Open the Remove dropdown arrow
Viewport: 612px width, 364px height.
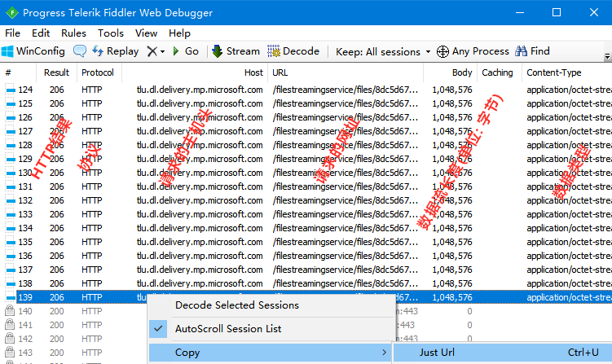coord(163,51)
